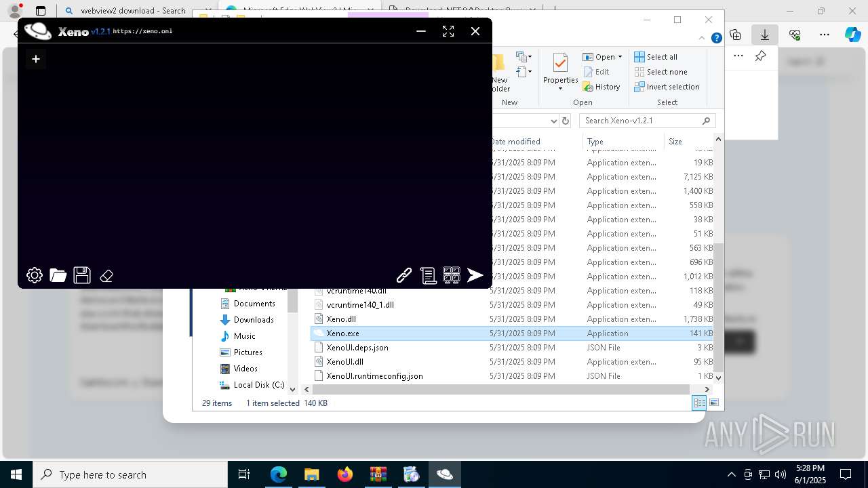The image size is (868, 488).
Task: Open Edge Copilot icon
Action: click(853, 35)
